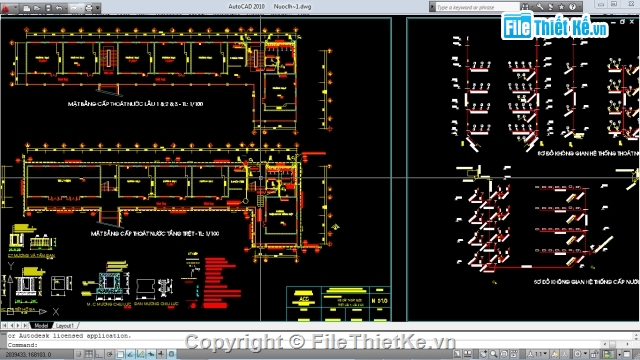
Task: Select title text 'MẶT BẰNG CẤP THOÁT NƯỚC LẦU 1&2&3'
Action: [135, 104]
